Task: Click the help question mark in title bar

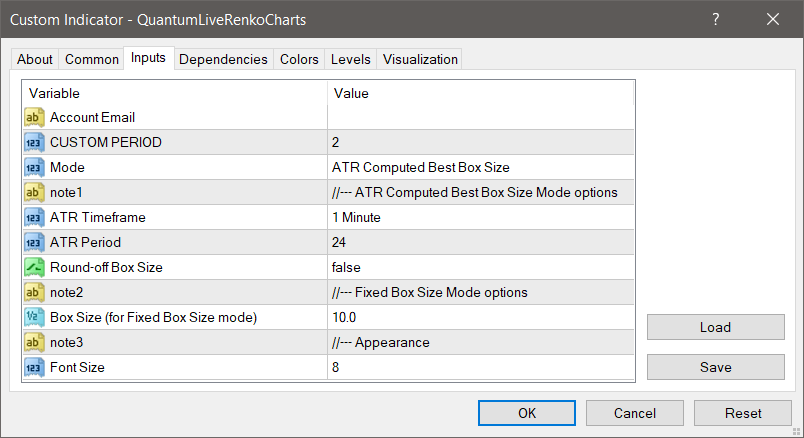Action: [717, 19]
